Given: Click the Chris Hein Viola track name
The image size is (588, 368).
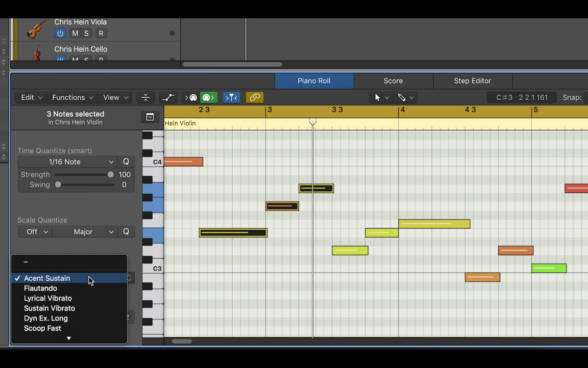Looking at the screenshot, I should (80, 22).
